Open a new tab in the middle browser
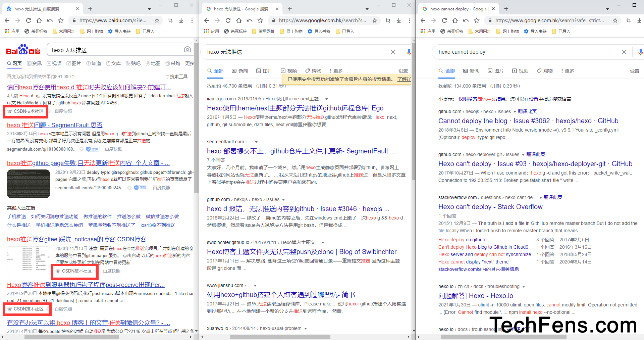Image resolution: width=644 pixels, height=340 pixels. (x=290, y=9)
